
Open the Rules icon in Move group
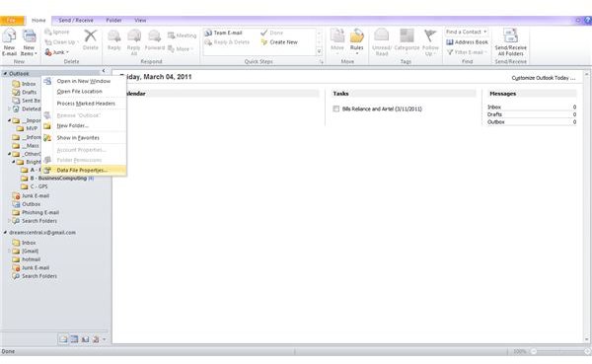pyautogui.click(x=356, y=41)
